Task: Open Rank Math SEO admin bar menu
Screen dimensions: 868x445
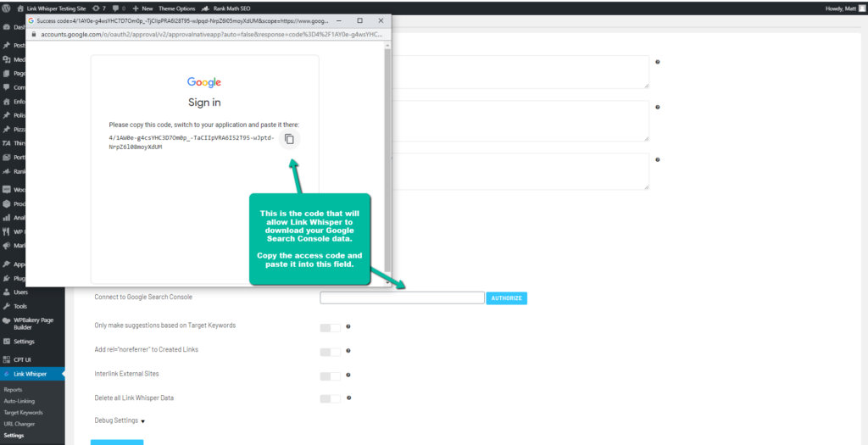Action: click(227, 8)
